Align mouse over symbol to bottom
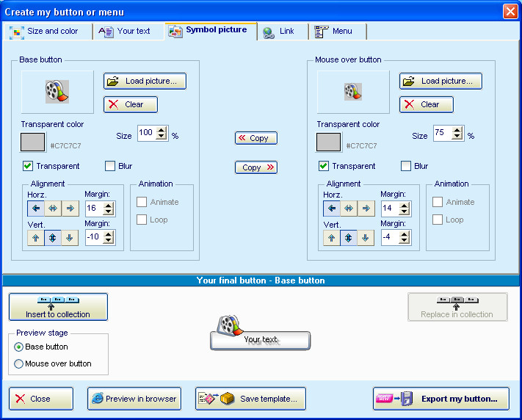The height and width of the screenshot is (420, 522). click(366, 238)
